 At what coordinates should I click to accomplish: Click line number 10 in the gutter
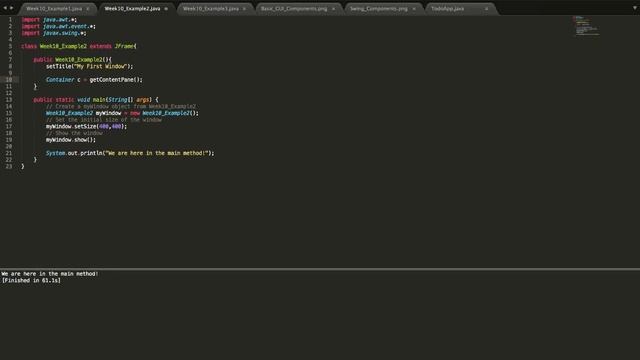(9, 80)
